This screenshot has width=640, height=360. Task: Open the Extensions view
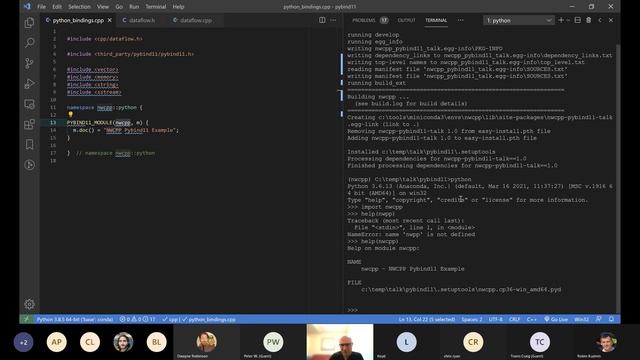point(29,124)
